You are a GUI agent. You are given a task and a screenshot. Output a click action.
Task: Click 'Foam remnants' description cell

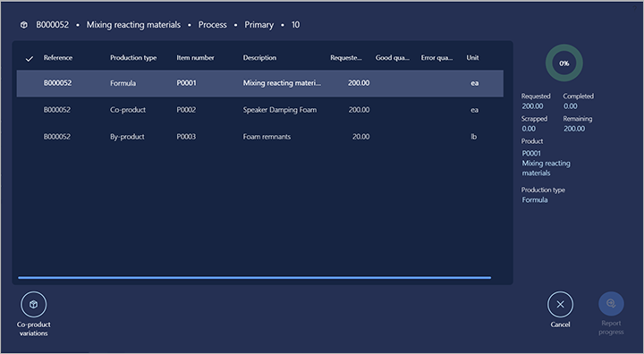[267, 137]
